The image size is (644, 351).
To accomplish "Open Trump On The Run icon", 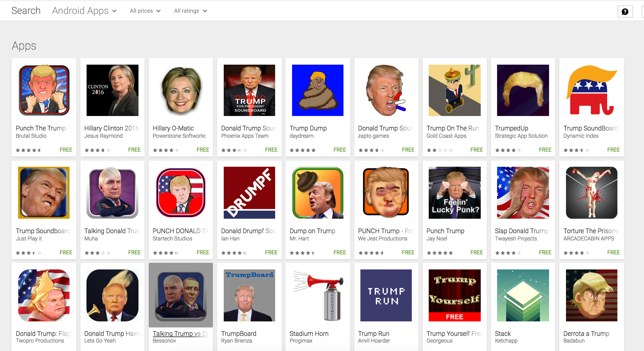I will pyautogui.click(x=455, y=90).
